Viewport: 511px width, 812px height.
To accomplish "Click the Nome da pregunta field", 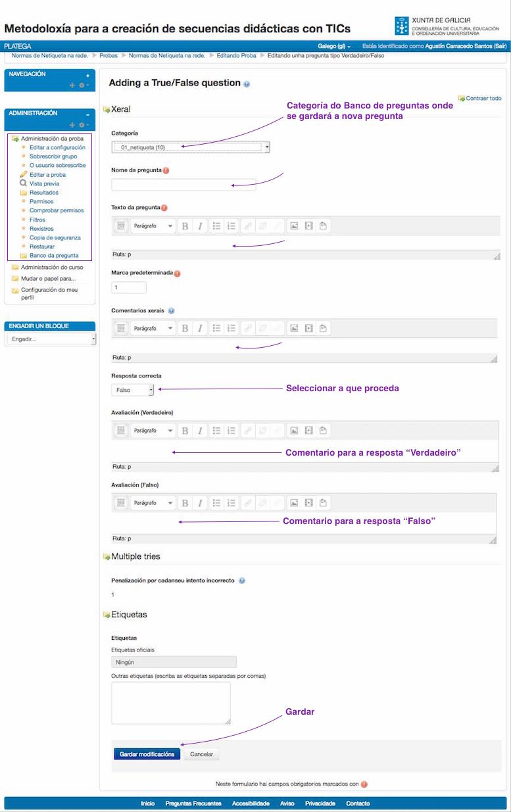I will click(x=184, y=185).
